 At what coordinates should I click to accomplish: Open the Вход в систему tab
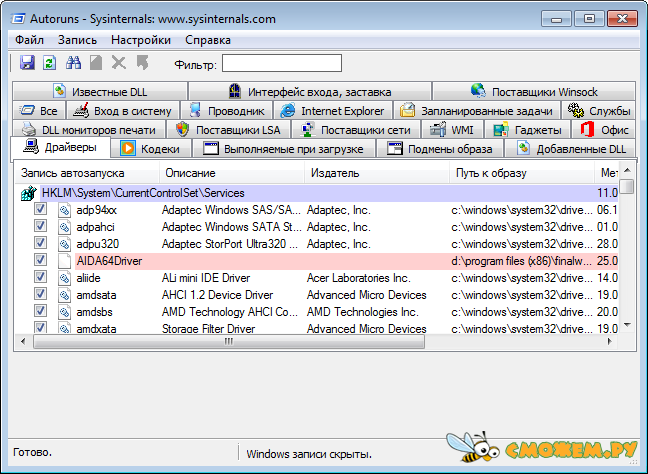(123, 111)
